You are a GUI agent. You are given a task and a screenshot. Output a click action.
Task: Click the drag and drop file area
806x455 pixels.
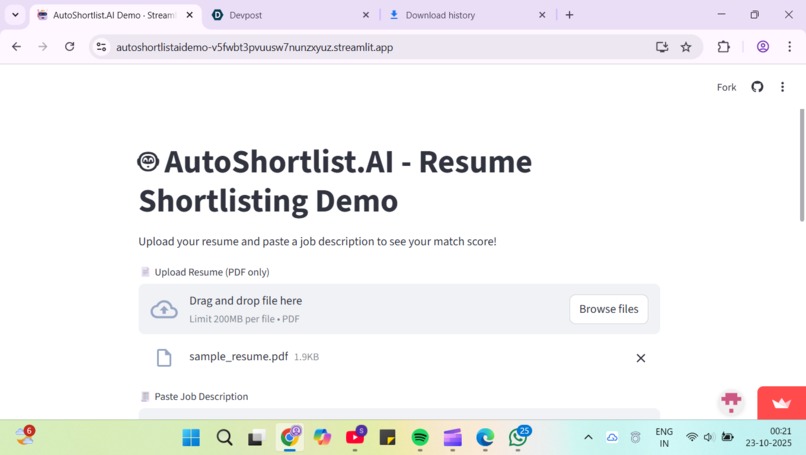(x=399, y=309)
